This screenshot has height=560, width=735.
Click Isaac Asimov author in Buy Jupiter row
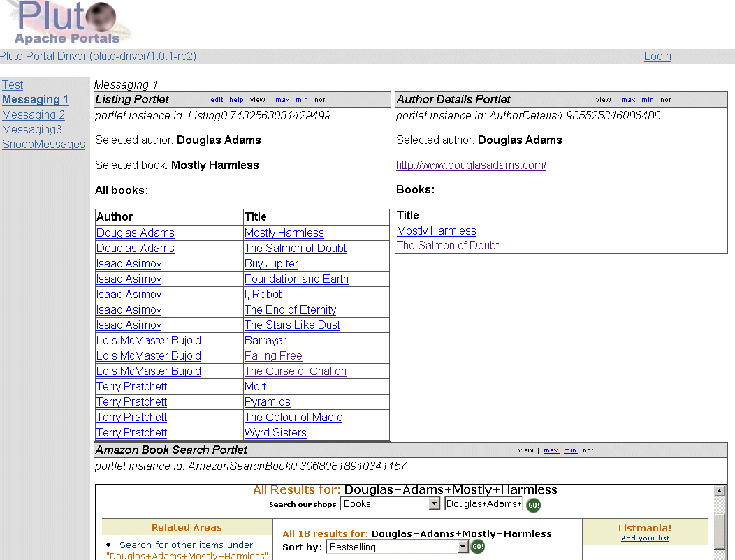coord(129,264)
